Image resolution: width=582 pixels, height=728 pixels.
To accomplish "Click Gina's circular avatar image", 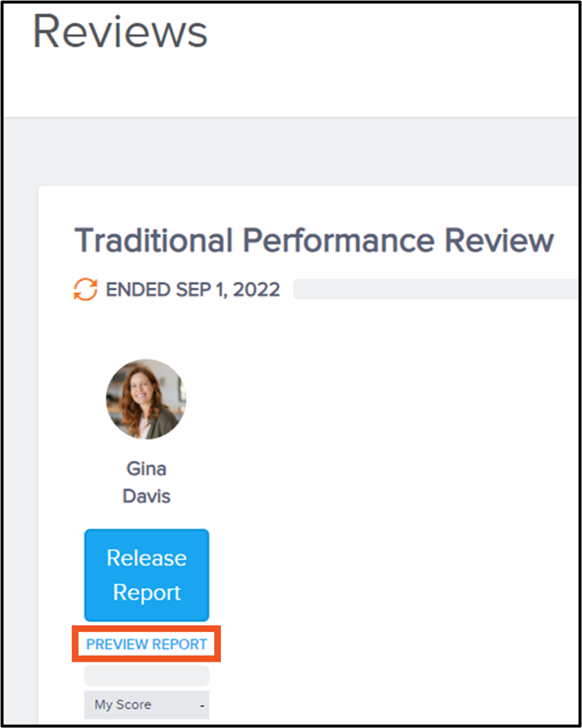I will 146,399.
